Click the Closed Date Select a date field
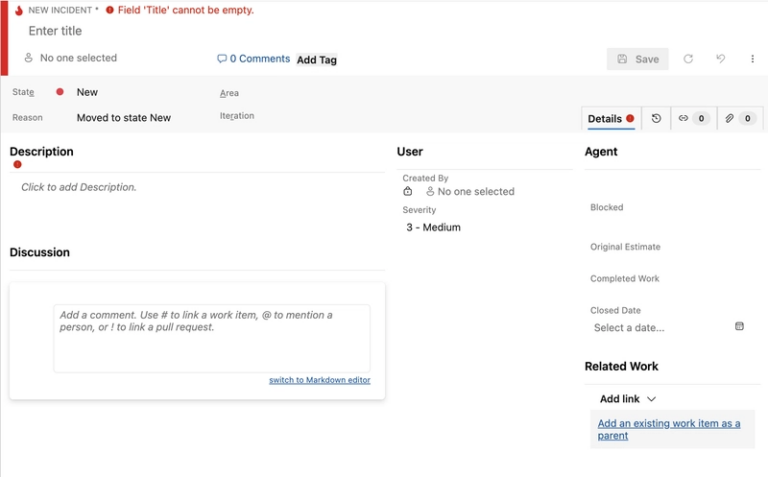This screenshot has width=768, height=477. pos(629,328)
